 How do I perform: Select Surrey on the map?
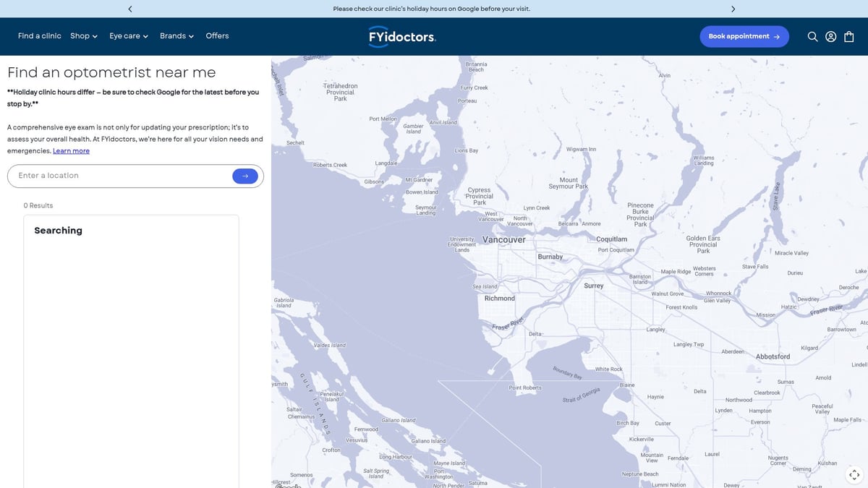point(593,286)
